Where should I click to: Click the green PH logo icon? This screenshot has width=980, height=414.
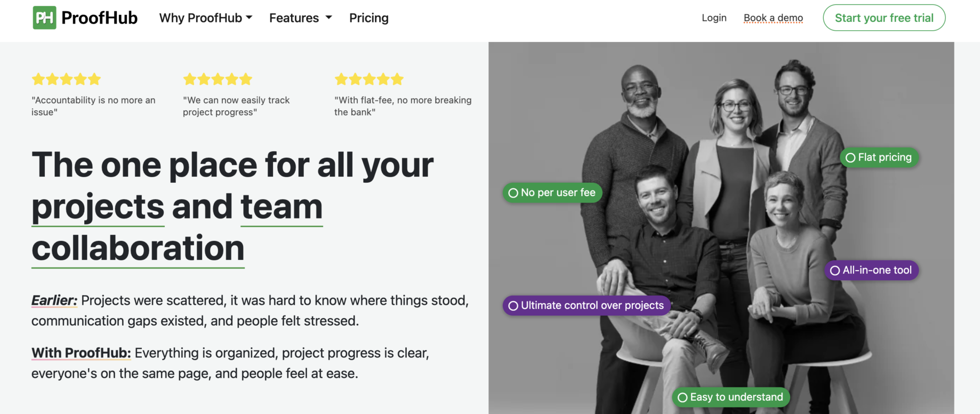pos(44,18)
